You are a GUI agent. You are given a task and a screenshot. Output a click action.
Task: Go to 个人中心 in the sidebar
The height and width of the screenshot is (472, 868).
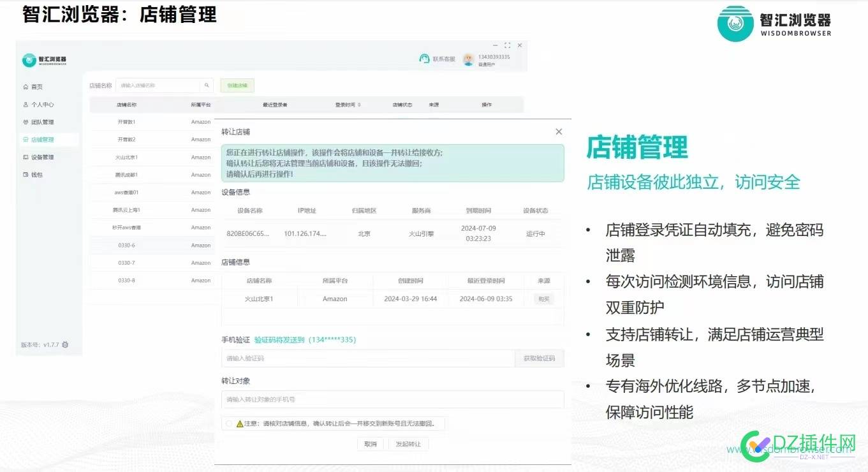(x=38, y=105)
